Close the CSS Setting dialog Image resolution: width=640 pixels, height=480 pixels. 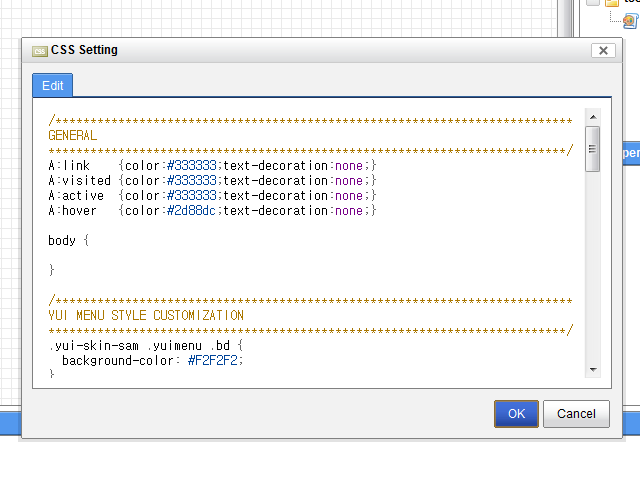pyautogui.click(x=603, y=51)
